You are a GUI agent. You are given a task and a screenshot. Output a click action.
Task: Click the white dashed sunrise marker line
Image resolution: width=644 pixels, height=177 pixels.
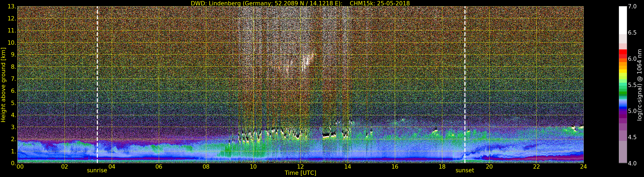click(97, 85)
